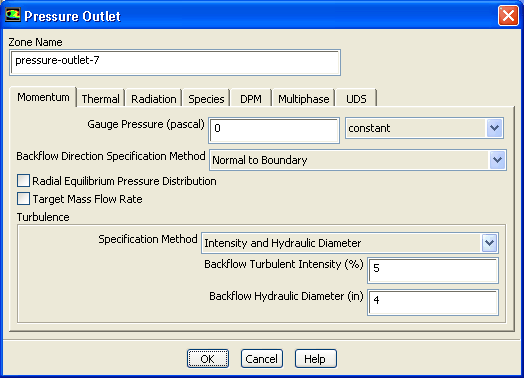Close the Pressure Outlet dialog

pos(508,16)
